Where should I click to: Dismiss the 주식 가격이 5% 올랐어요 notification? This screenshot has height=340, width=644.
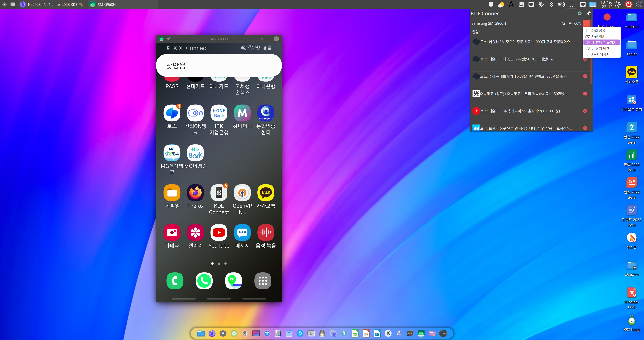pos(585,111)
